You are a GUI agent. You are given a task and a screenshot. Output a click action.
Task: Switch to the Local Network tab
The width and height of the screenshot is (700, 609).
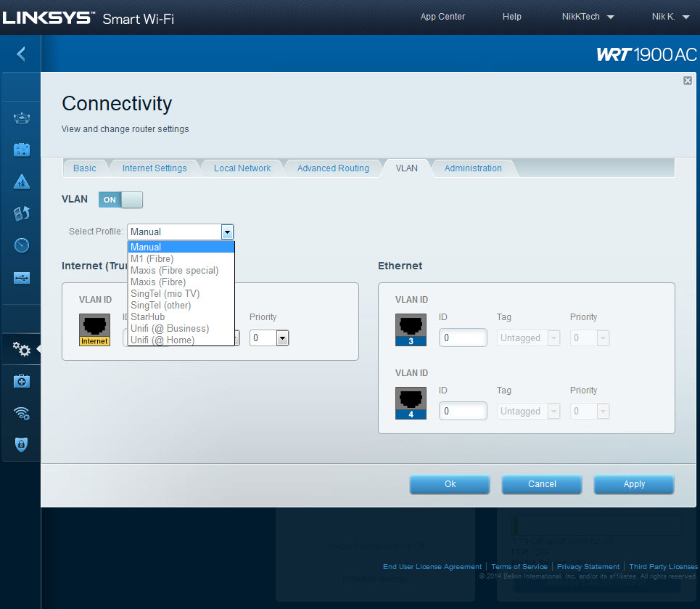[242, 168]
